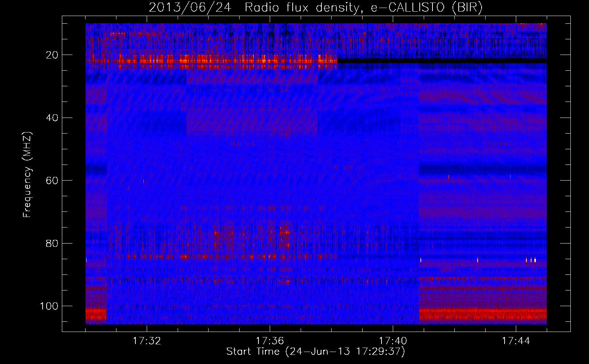Image resolution: width=589 pixels, height=364 pixels.
Task: Click the 'Frequency (MHZ)' y-axis label
Action: (x=27, y=174)
